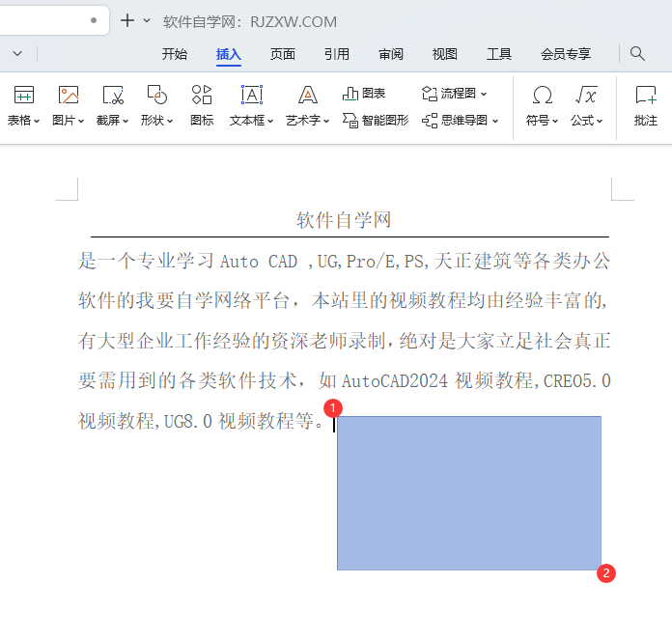The image size is (672, 640).
Task: Open the Shapes (形状) icon
Action: pyautogui.click(x=156, y=95)
